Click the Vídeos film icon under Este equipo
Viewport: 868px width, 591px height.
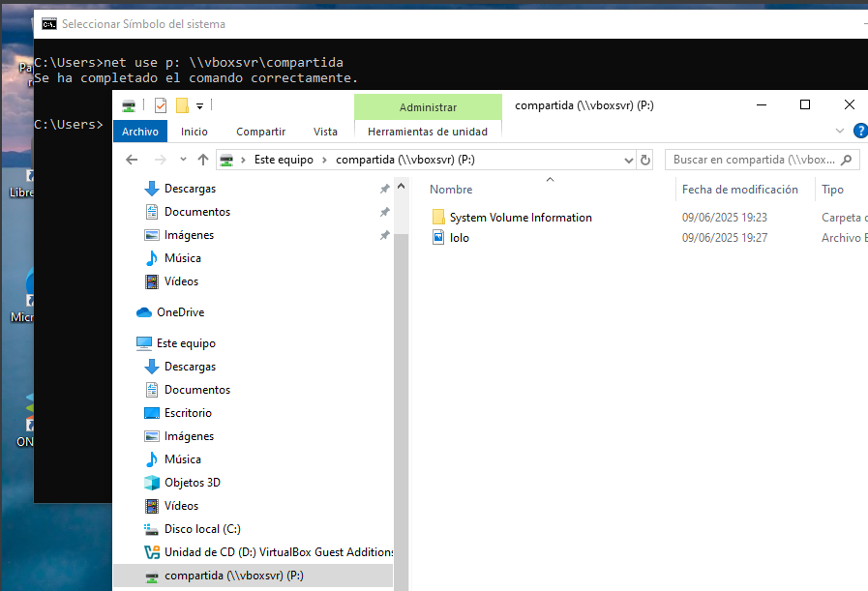[x=152, y=506]
